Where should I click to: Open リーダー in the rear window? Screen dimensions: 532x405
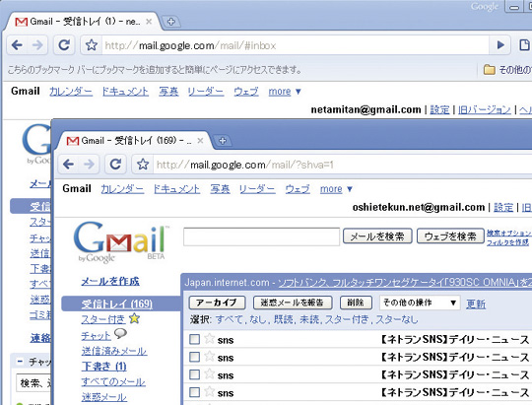tap(206, 92)
